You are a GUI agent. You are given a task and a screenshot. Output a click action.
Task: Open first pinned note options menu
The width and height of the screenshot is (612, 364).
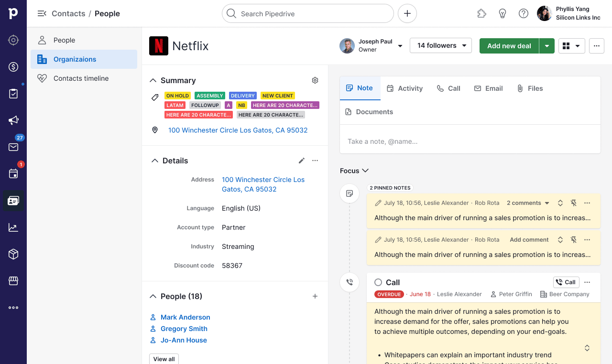point(587,203)
